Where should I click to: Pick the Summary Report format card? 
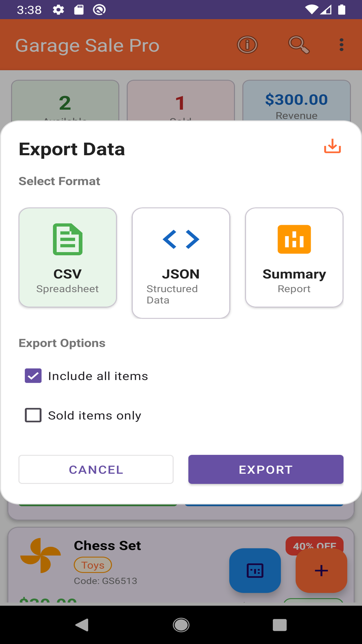294,257
